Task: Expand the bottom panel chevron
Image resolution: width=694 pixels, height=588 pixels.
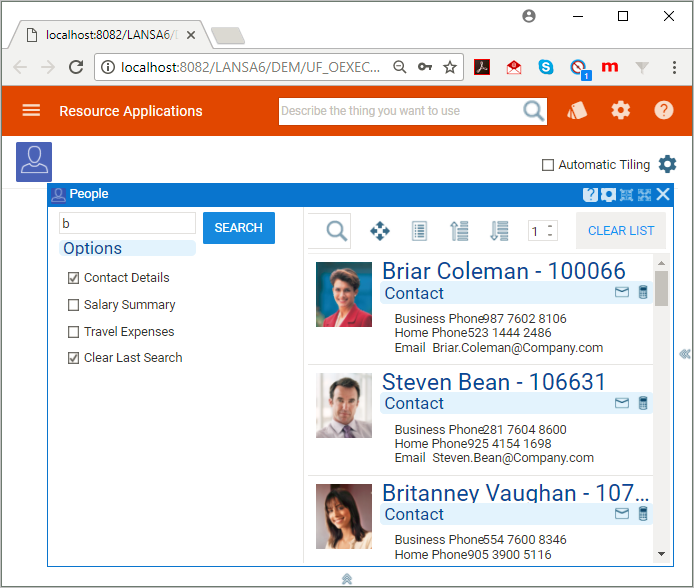Action: (346, 578)
